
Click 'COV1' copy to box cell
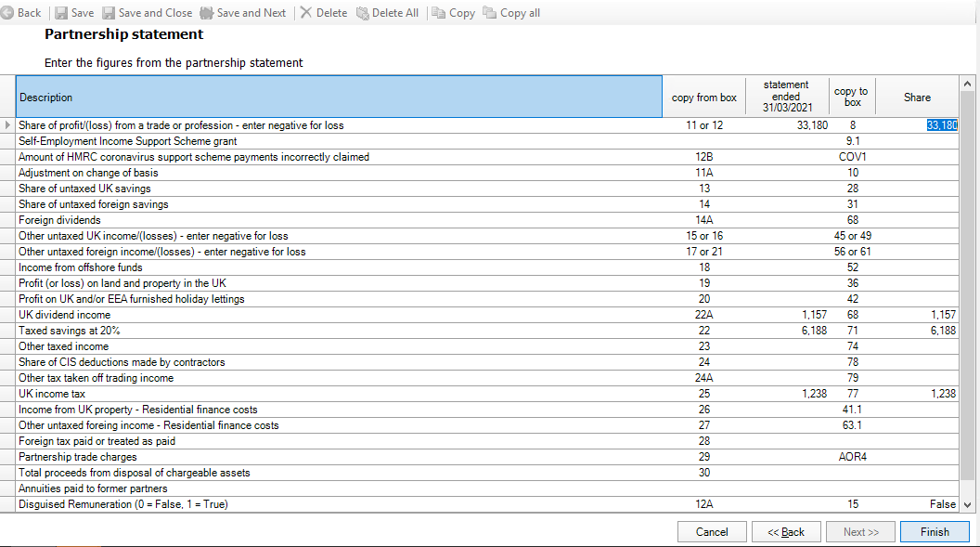click(853, 157)
